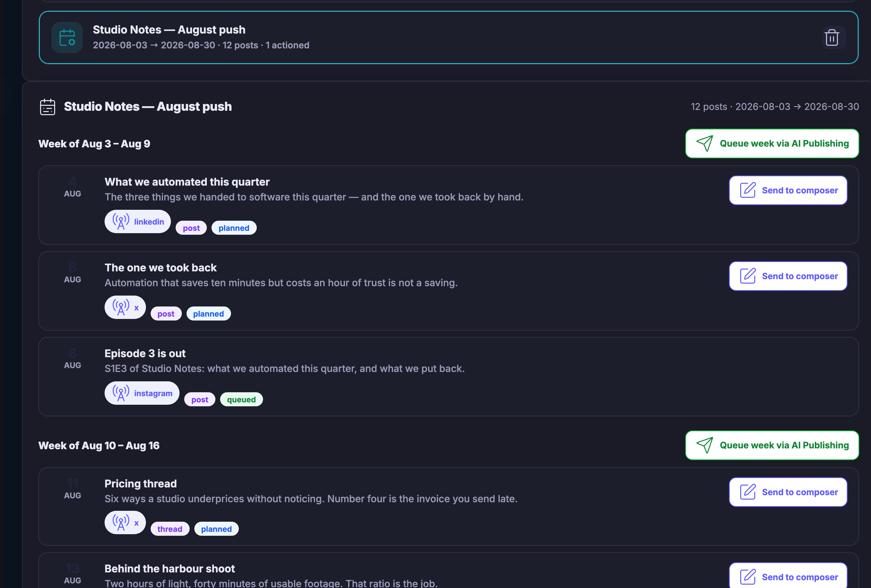Select the Studio Notes — August push plan card
871x588 pixels.
click(x=449, y=37)
